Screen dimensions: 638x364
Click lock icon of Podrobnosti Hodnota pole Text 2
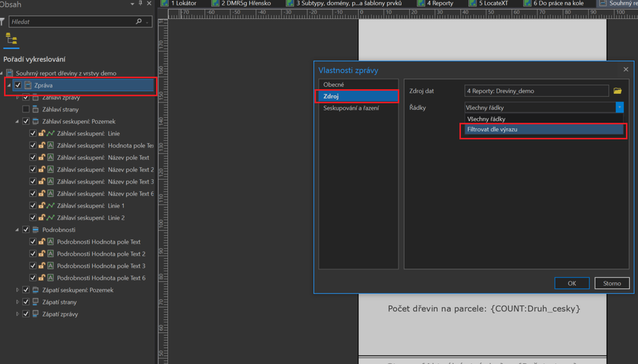click(42, 254)
